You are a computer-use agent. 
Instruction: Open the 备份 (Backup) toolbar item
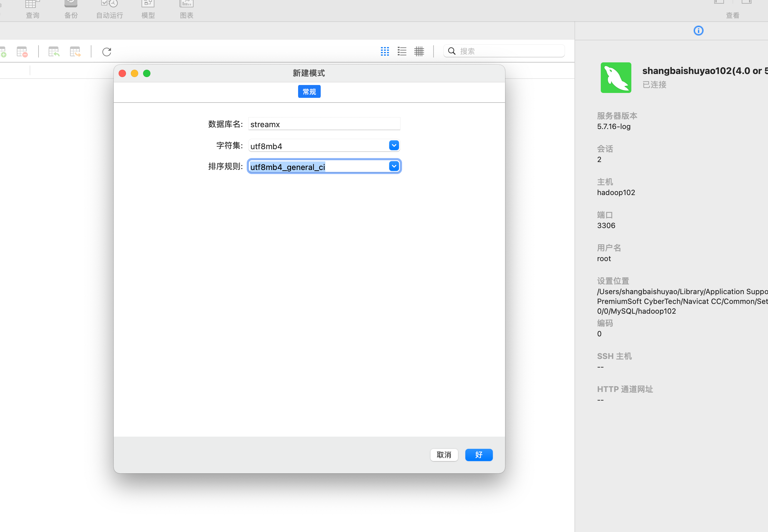click(x=71, y=10)
